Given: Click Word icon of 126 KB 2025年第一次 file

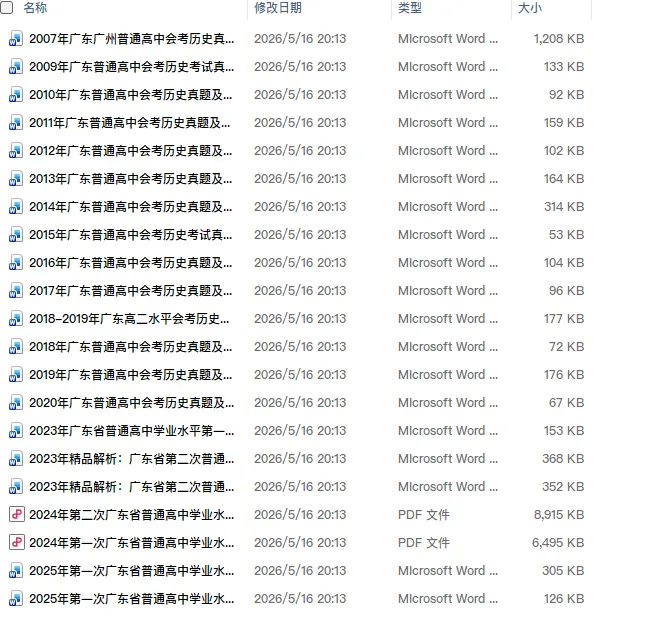Looking at the screenshot, I should click(x=16, y=599).
